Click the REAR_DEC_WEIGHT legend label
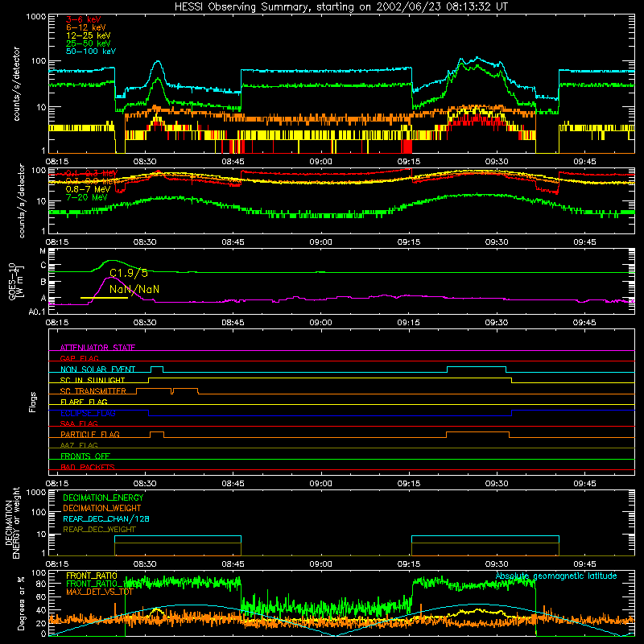Image resolution: width=644 pixels, height=644 pixels. pyautogui.click(x=99, y=530)
